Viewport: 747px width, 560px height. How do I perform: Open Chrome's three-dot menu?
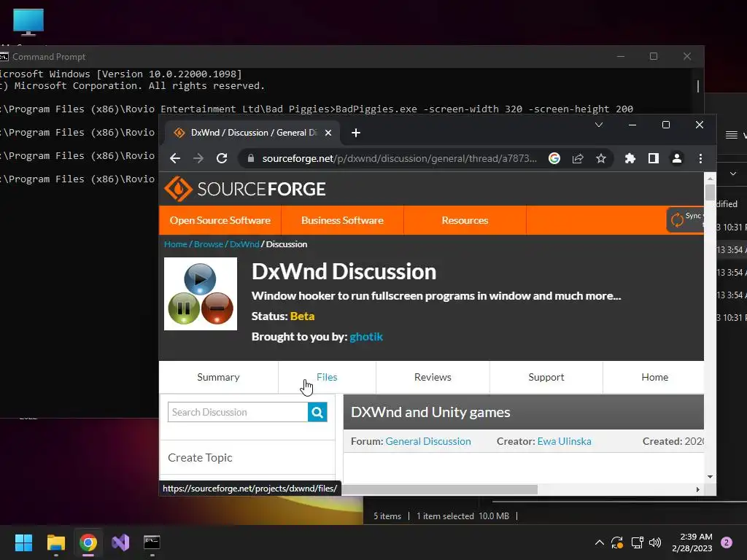(700, 158)
